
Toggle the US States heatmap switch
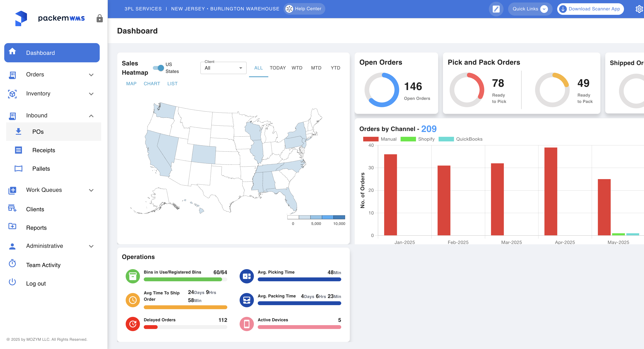[x=159, y=68]
